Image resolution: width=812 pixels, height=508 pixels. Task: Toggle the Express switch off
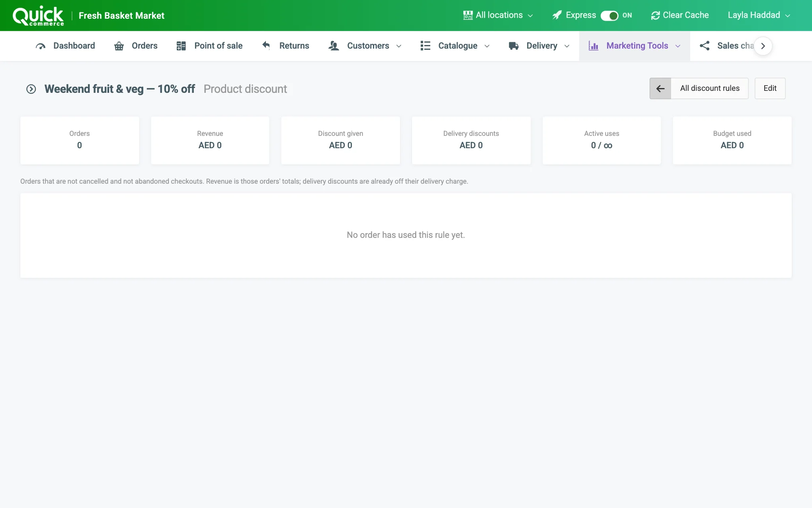point(609,16)
